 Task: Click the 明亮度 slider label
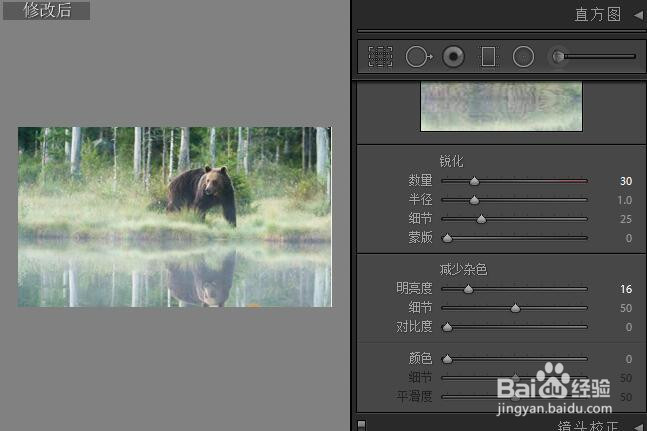click(414, 288)
